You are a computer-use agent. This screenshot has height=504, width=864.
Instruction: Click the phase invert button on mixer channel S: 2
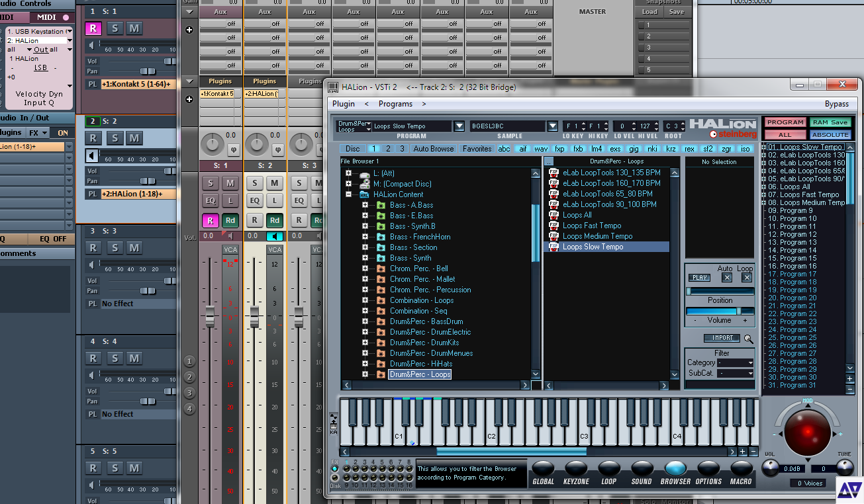pos(277,149)
